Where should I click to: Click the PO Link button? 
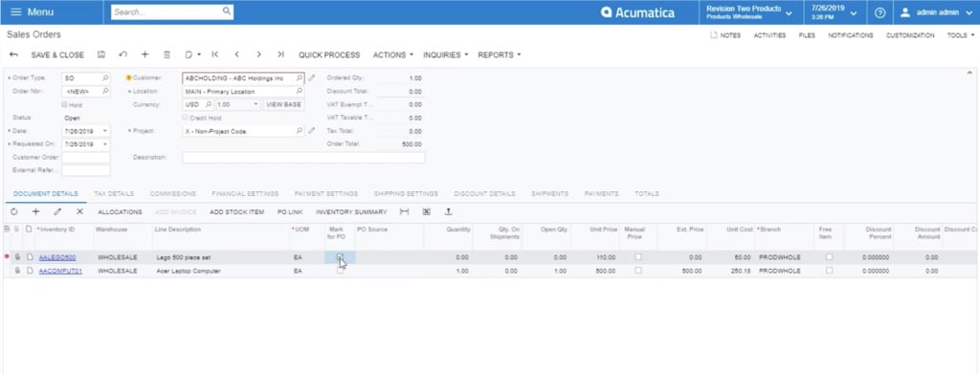point(290,212)
